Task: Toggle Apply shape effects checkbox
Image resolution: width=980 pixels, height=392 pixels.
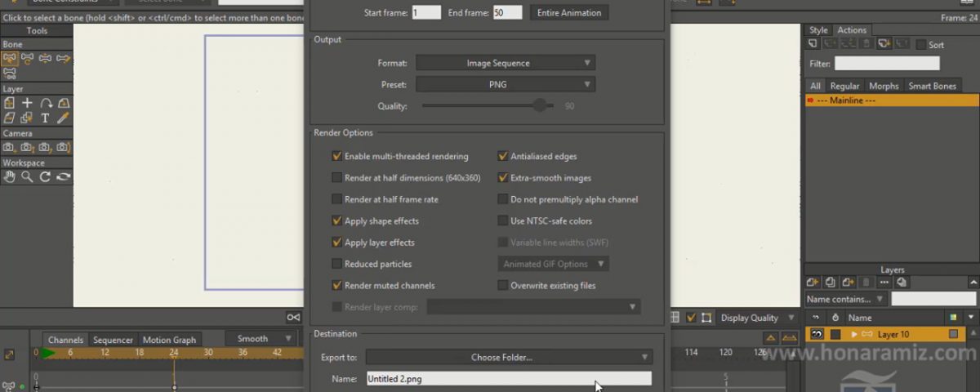Action: tap(336, 220)
